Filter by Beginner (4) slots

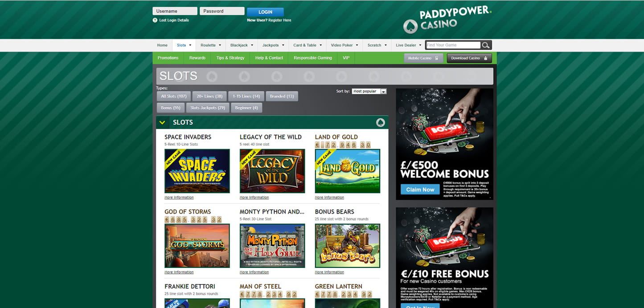point(246,108)
